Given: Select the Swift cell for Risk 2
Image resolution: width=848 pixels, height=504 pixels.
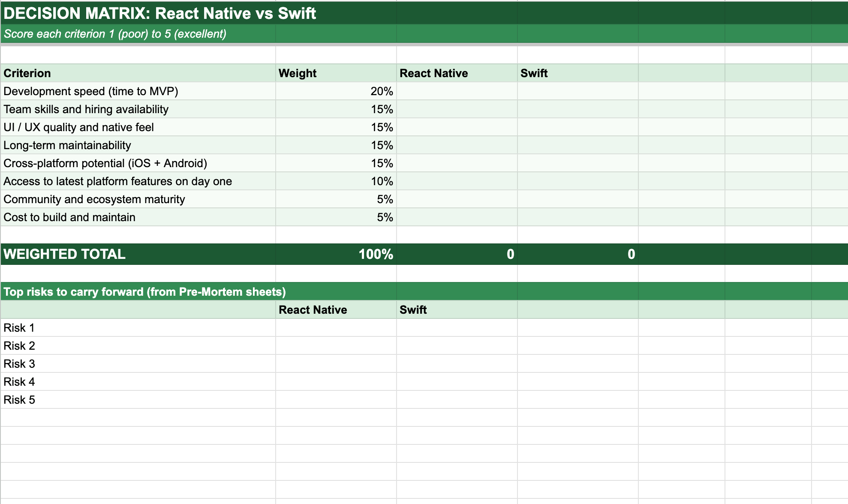Looking at the screenshot, I should coord(457,346).
